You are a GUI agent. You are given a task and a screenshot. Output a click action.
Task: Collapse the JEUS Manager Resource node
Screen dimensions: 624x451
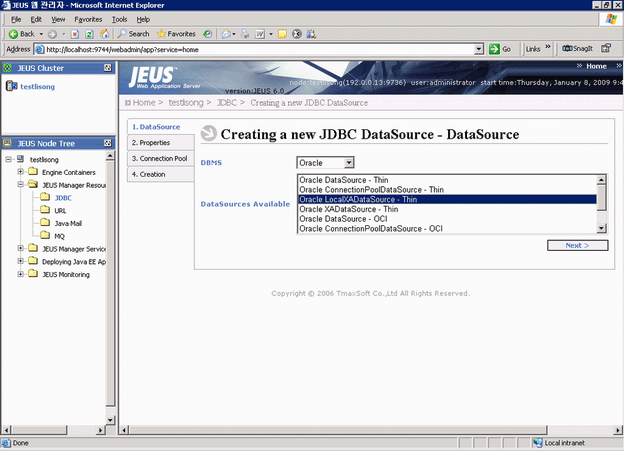pyautogui.click(x=20, y=185)
